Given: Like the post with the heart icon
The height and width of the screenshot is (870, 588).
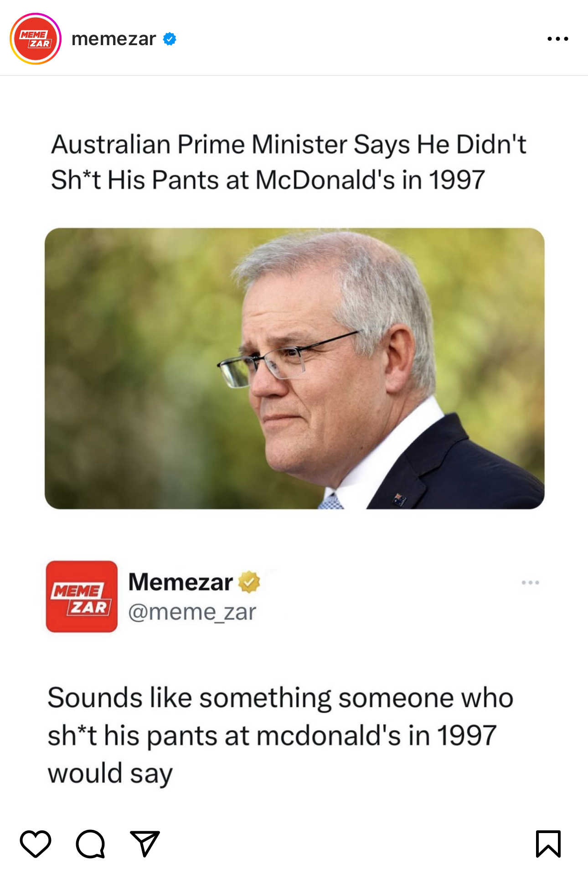Looking at the screenshot, I should pyautogui.click(x=36, y=844).
